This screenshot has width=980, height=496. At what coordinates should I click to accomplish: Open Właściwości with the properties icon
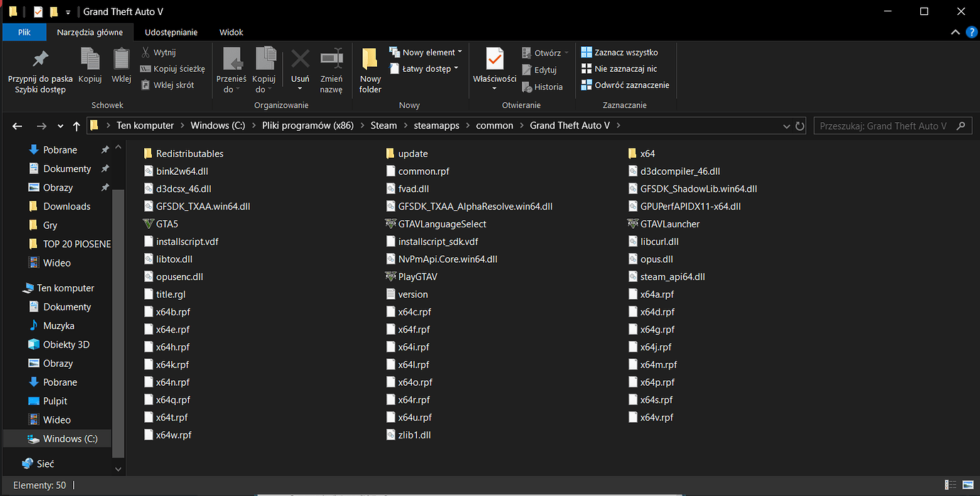[x=494, y=68]
